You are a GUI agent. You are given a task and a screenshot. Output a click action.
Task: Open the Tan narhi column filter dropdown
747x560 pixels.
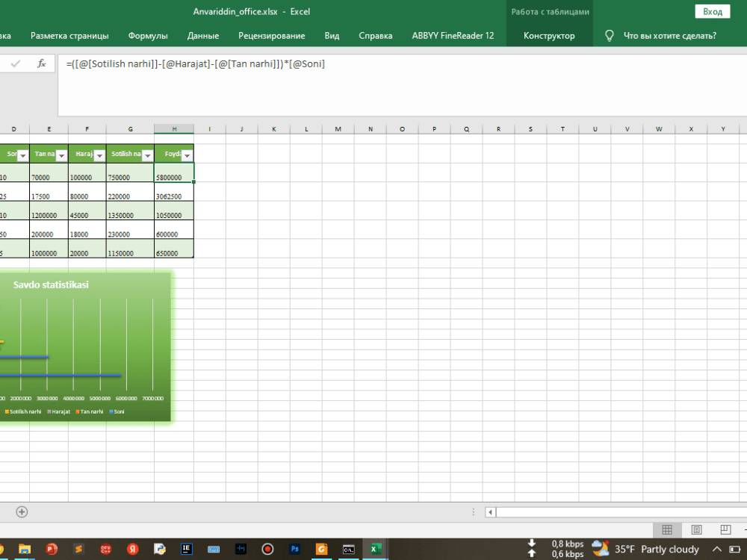(61, 155)
